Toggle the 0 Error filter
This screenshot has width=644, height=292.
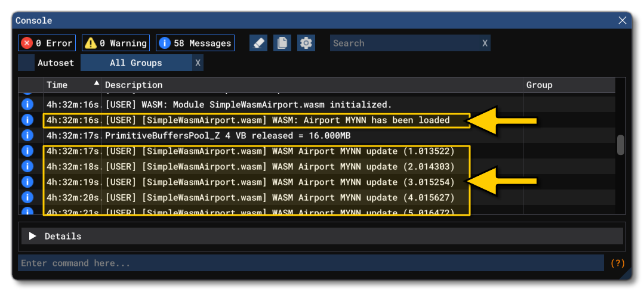[47, 43]
